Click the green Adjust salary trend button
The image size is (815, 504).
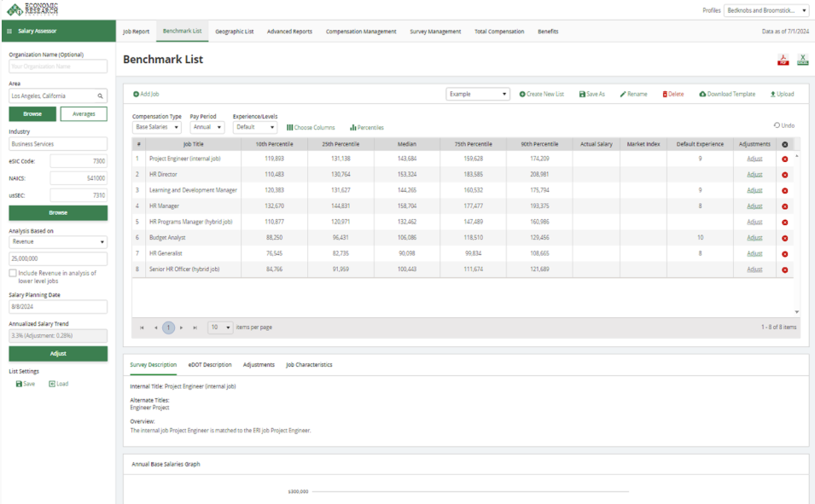(x=58, y=354)
